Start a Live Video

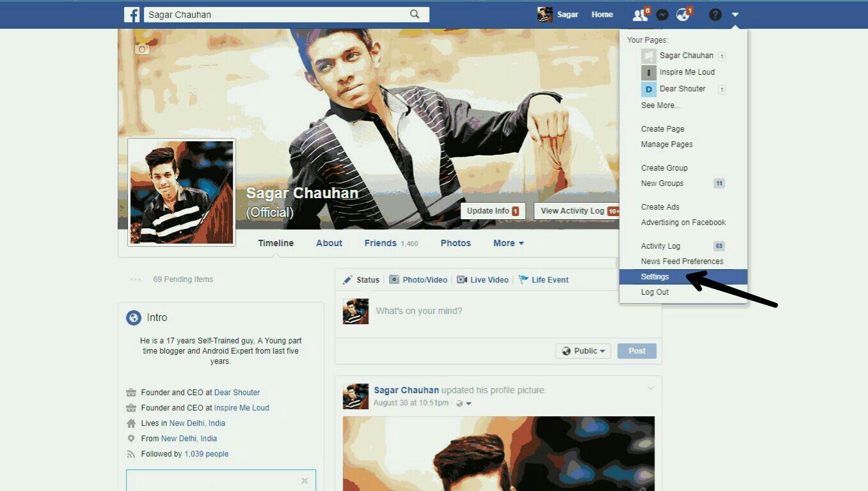point(483,279)
